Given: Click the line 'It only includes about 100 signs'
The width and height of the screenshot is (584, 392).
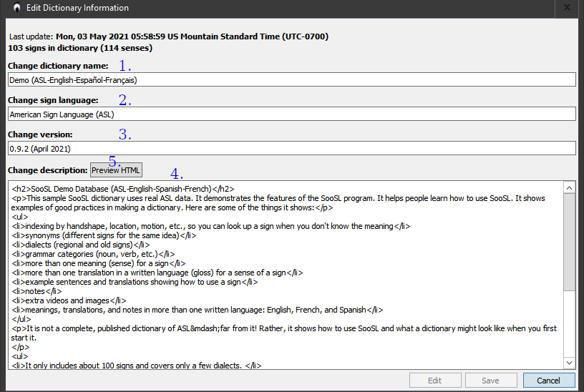Looking at the screenshot, I should [x=136, y=366].
